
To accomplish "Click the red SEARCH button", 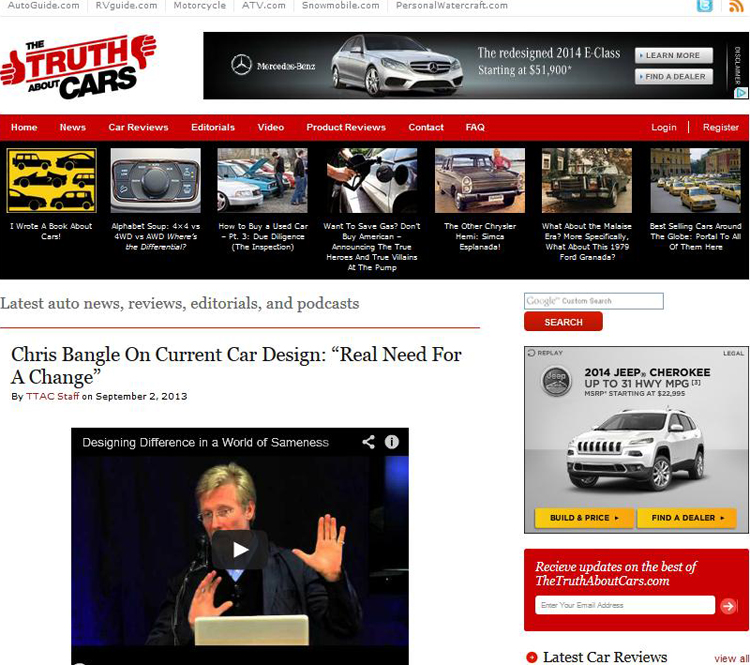I will pos(563,322).
